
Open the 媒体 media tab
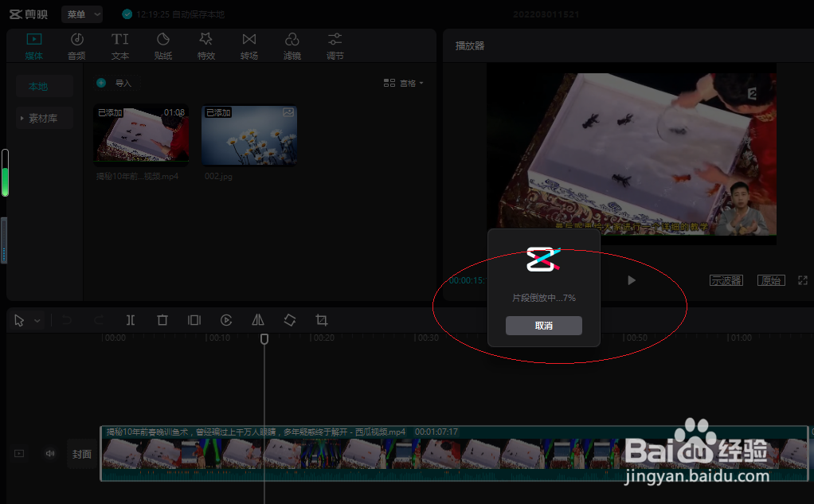tap(33, 46)
